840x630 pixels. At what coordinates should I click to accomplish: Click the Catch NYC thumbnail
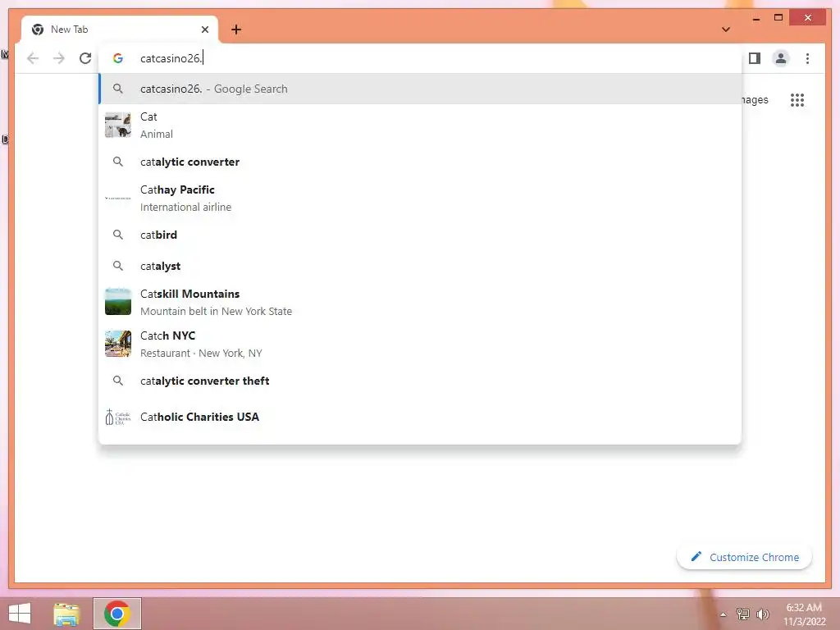[x=118, y=344]
